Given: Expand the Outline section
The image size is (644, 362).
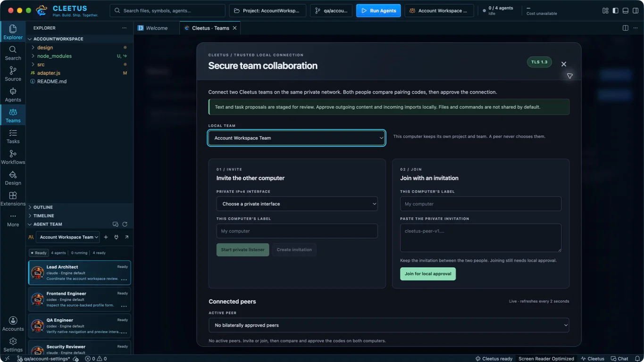Looking at the screenshot, I should 80,207.
